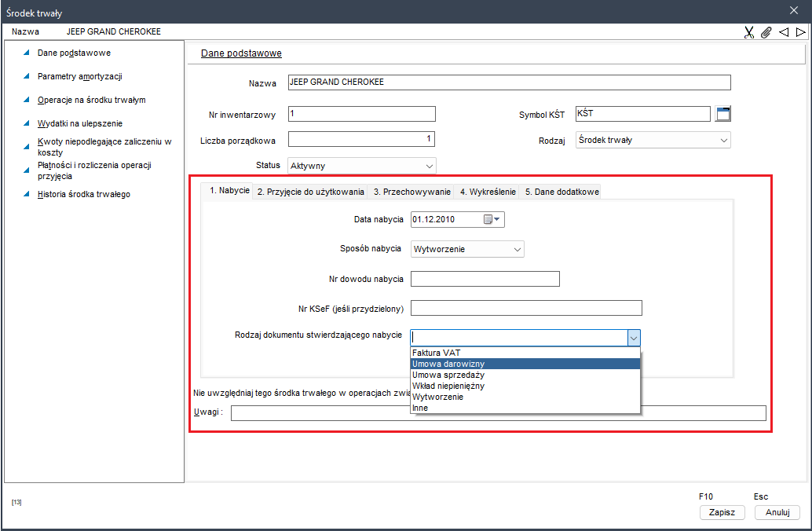Pick Wkład niepieniężny document type

pyautogui.click(x=448, y=386)
